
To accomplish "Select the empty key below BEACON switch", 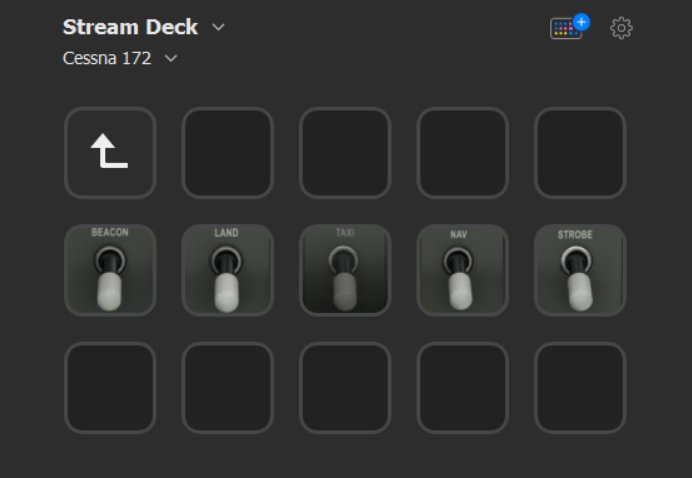I will [110, 388].
